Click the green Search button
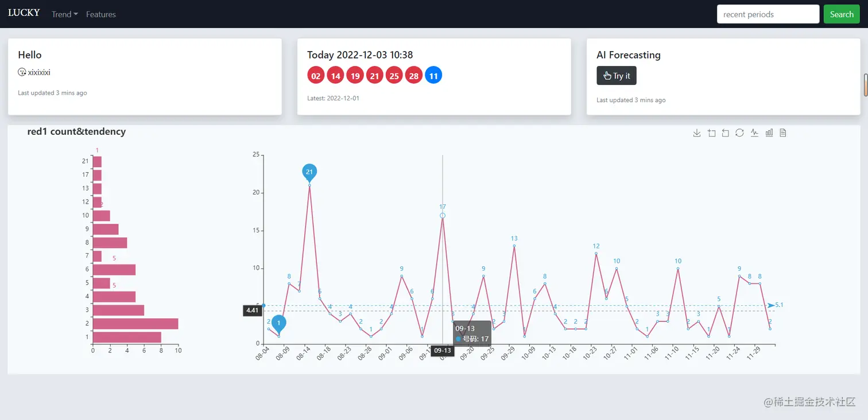 [842, 14]
